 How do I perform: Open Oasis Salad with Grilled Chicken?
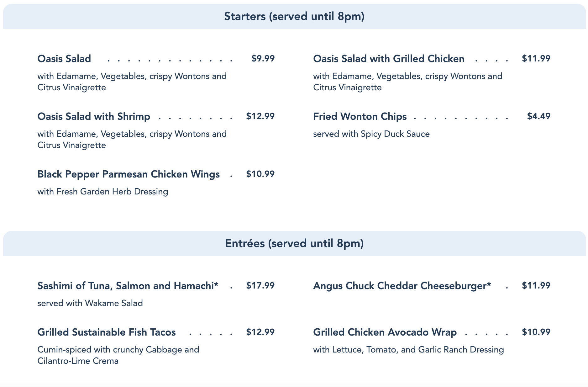click(389, 59)
